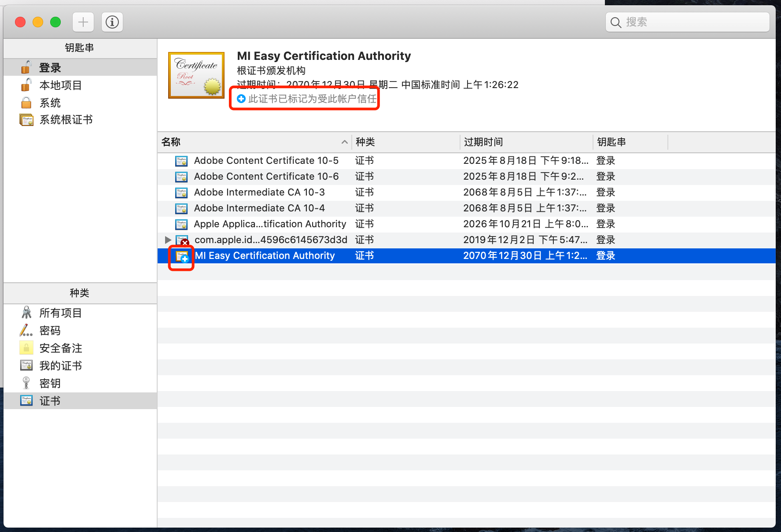Click the Adobe Content Certificate 10-5 icon
The width and height of the screenshot is (781, 532).
(181, 161)
